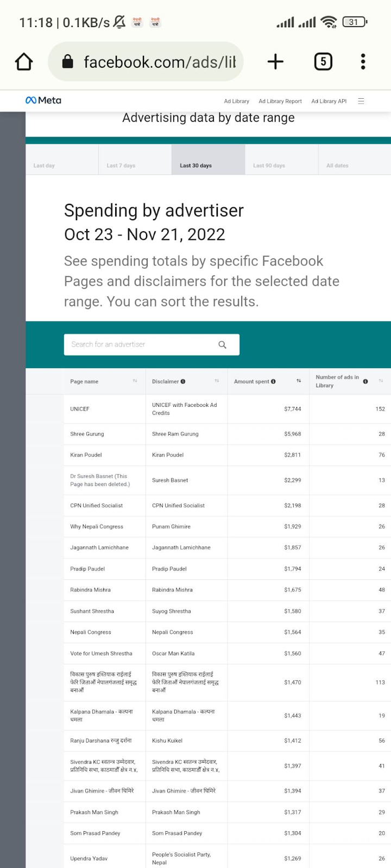Open the tab switcher showing 5 tabs
Viewport: 391px width, 868px height.
pos(323,61)
